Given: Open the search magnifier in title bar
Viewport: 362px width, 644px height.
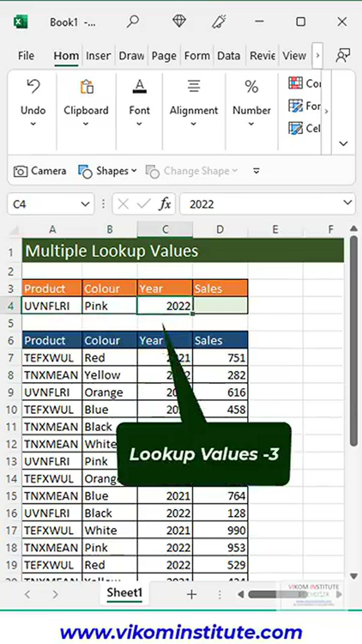Looking at the screenshot, I should 133,22.
